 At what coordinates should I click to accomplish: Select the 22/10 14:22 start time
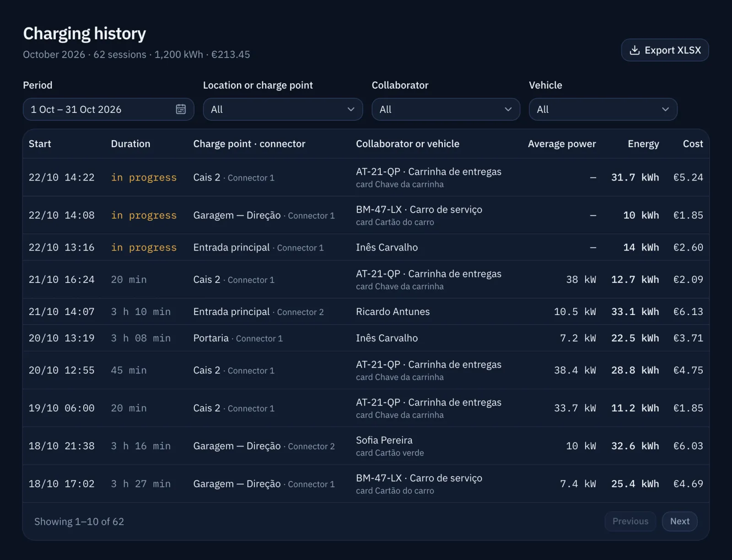coord(61,177)
